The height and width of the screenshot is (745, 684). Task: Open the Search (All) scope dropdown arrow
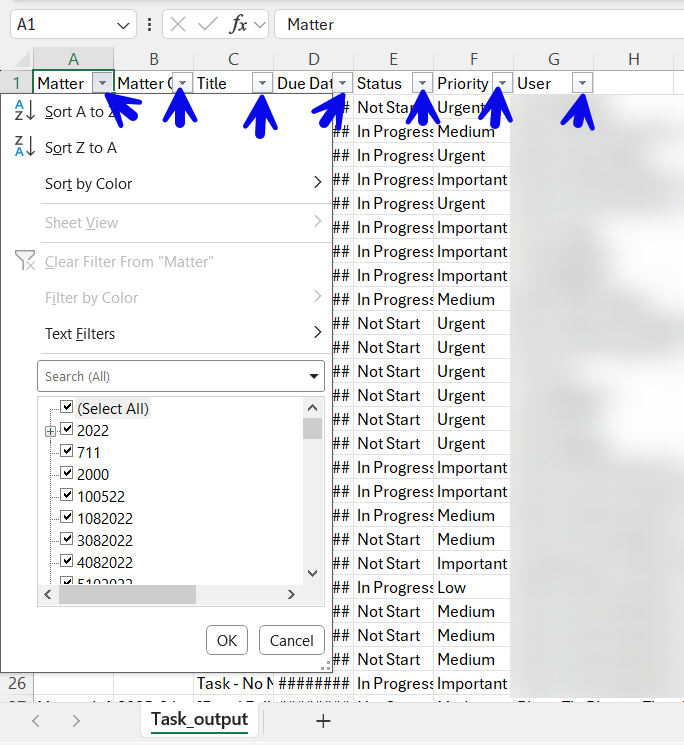314,376
